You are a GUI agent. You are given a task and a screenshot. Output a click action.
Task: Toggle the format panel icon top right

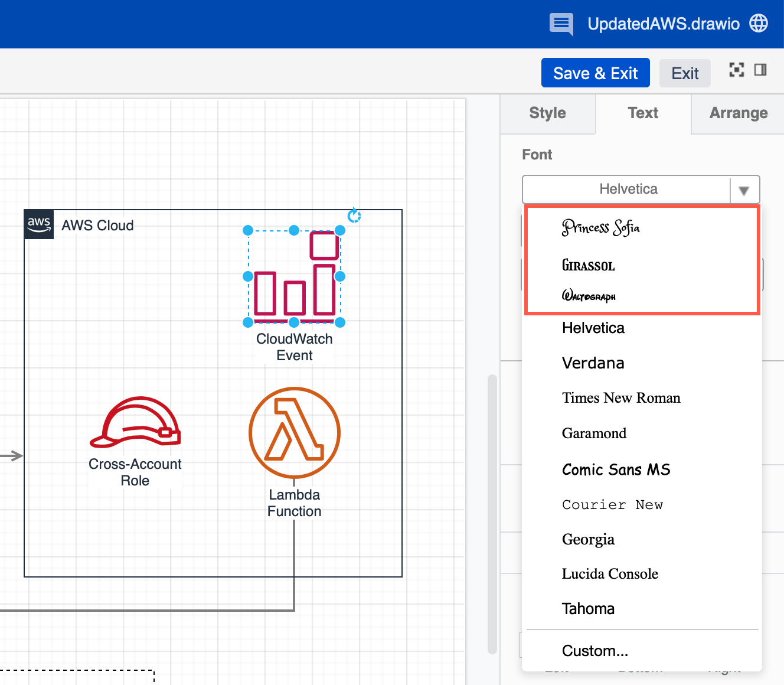click(760, 70)
